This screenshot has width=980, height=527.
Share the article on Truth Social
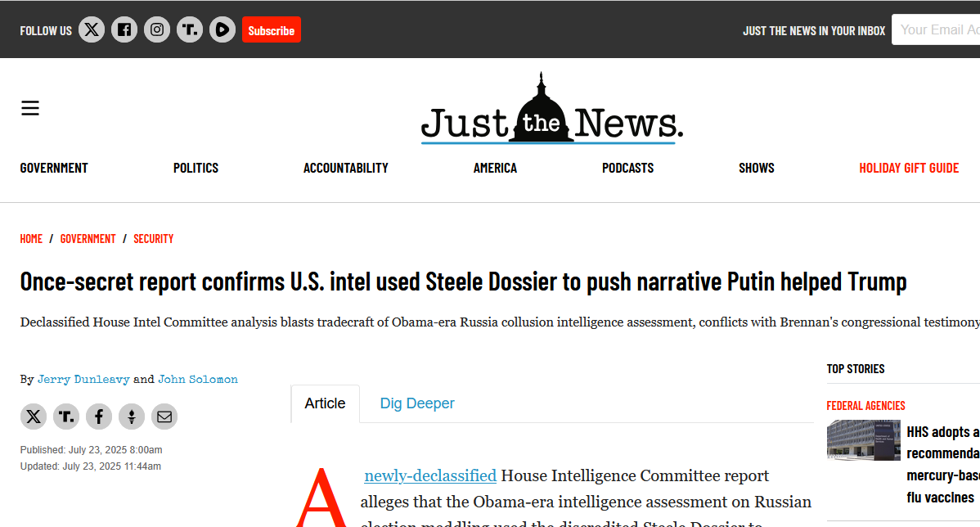[x=66, y=417]
